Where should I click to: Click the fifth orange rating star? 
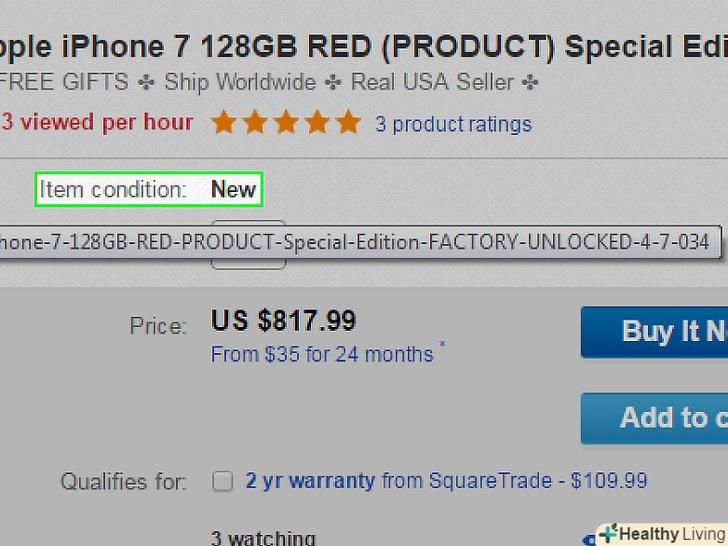[x=348, y=124]
